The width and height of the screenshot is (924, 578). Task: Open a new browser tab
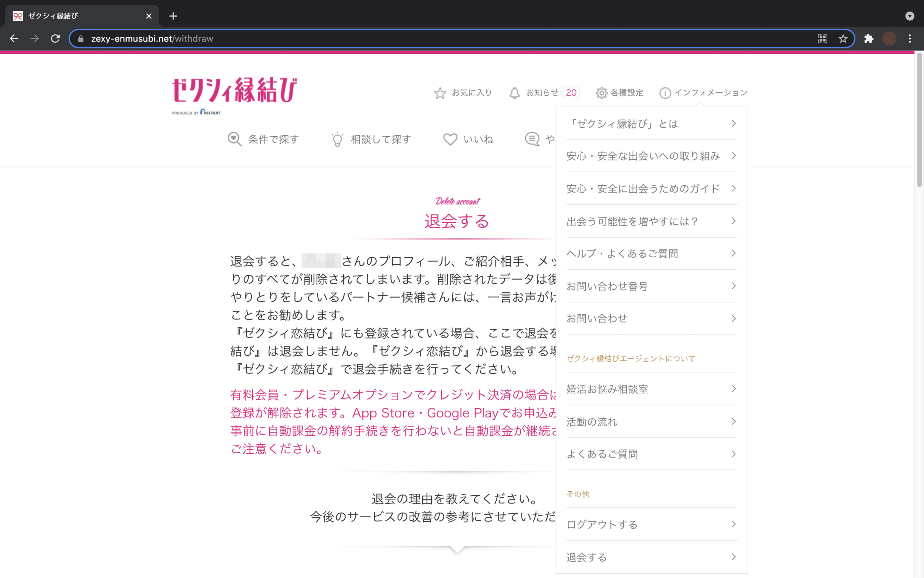[173, 16]
